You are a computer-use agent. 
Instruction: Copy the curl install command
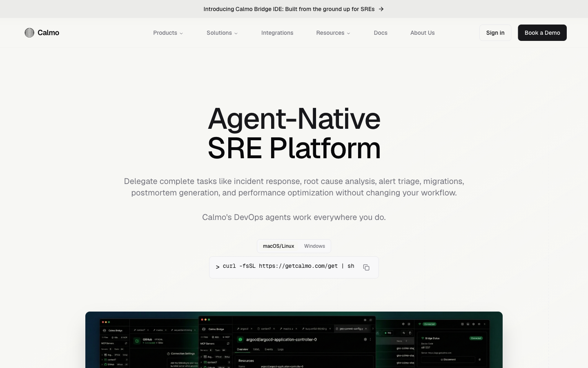pos(366,267)
